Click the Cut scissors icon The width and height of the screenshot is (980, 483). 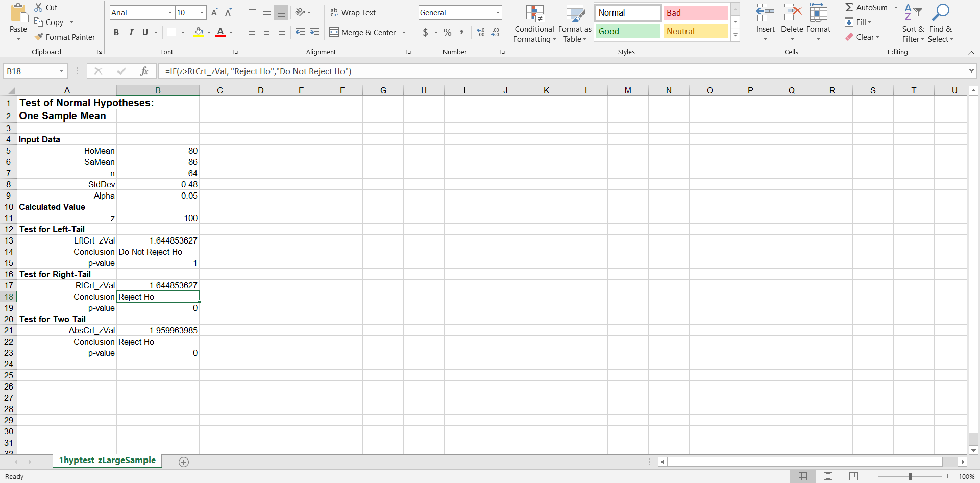pos(38,7)
